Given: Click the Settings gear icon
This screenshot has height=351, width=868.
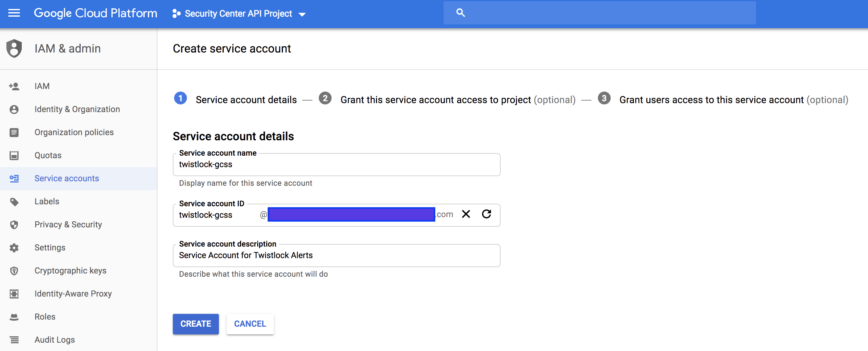Looking at the screenshot, I should click(14, 248).
